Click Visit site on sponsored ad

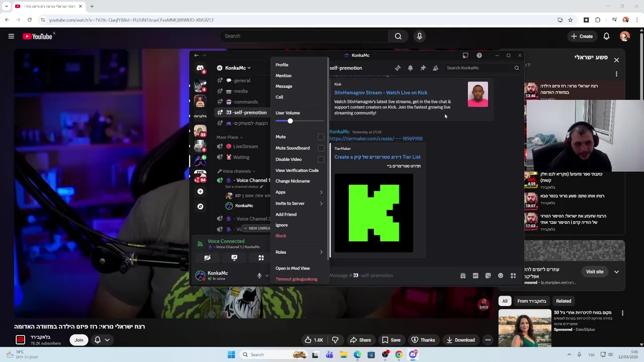(x=595, y=271)
